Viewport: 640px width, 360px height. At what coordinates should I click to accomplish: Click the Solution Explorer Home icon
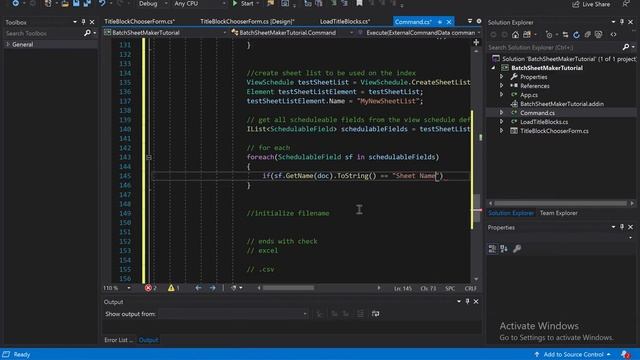(x=516, y=35)
